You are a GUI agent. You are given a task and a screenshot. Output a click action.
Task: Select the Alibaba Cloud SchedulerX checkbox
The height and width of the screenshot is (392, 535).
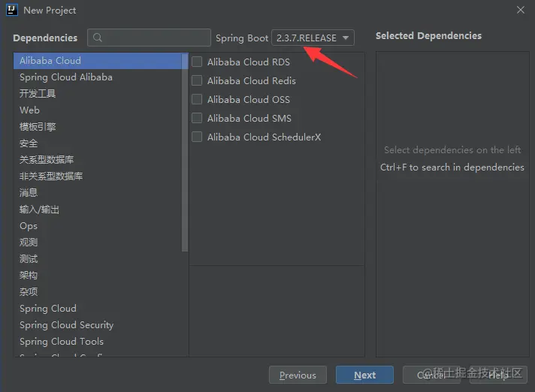198,137
